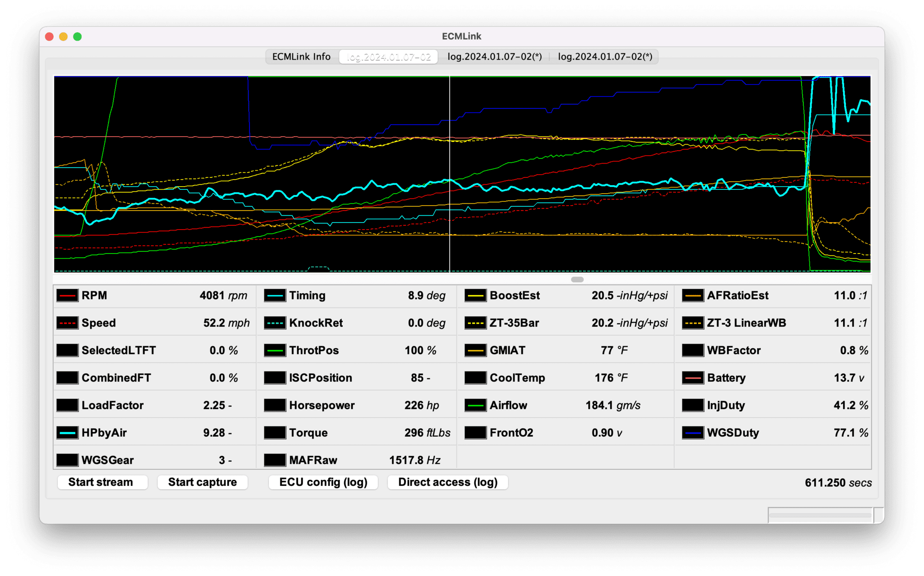Click the Speed dashed red swatch
This screenshot has height=576, width=924.
point(67,323)
